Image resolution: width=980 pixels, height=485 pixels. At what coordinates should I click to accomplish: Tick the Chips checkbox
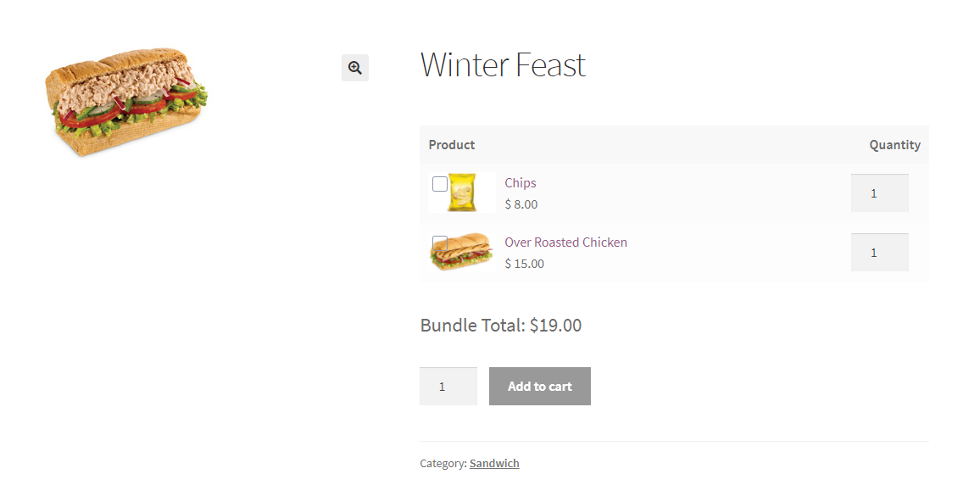440,184
